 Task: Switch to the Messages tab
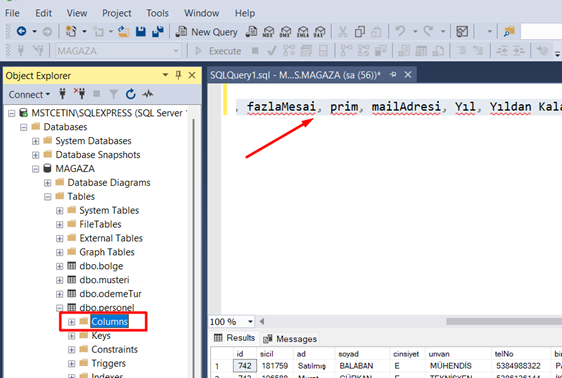tap(290, 339)
